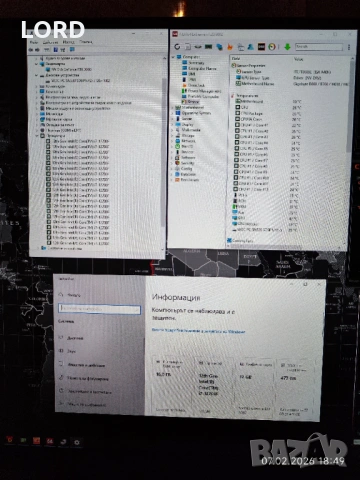Collapse the Процесори node in Device Manager

[37, 136]
